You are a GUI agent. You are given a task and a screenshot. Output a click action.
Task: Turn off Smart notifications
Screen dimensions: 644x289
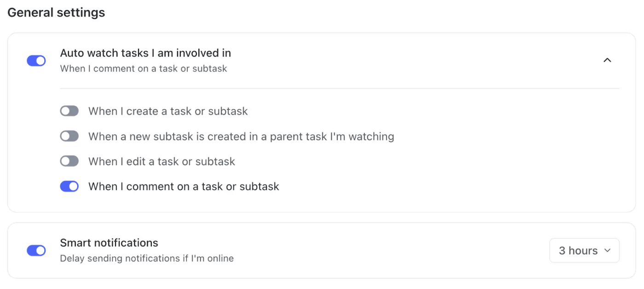36,250
